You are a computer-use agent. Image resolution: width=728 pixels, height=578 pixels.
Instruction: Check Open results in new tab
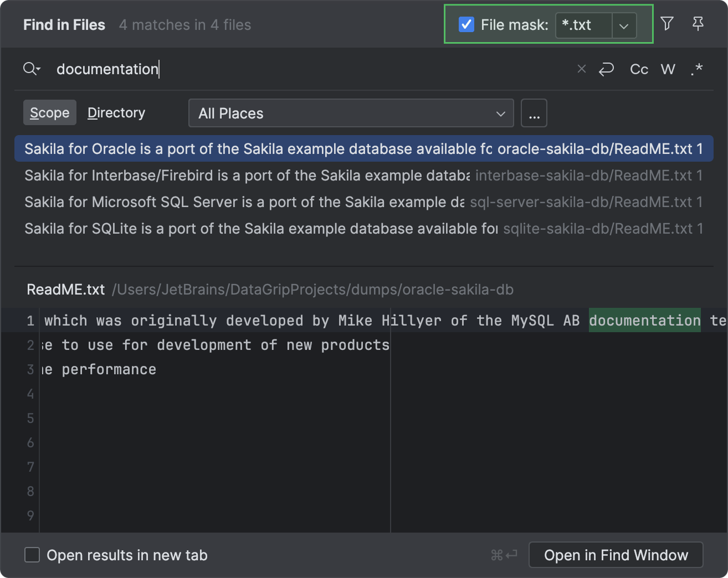[x=33, y=555]
